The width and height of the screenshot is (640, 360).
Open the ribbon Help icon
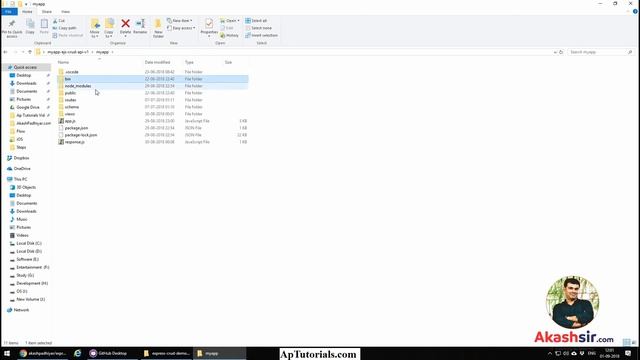(x=635, y=11)
